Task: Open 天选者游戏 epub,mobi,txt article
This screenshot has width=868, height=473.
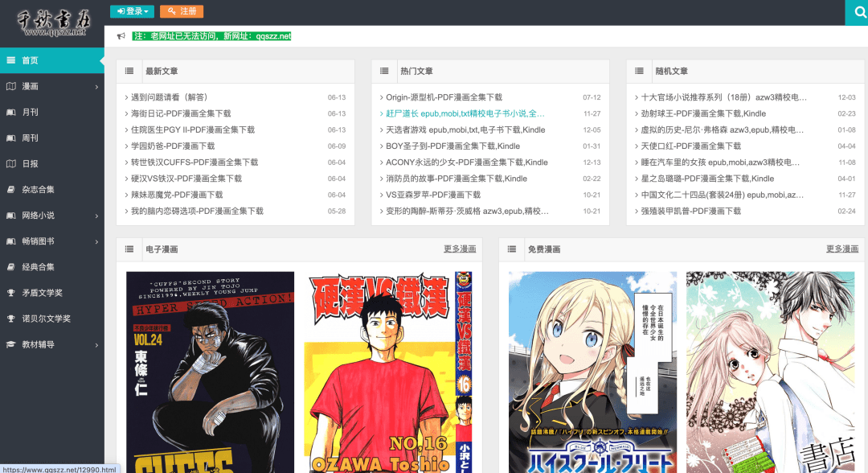Action: click(x=465, y=130)
